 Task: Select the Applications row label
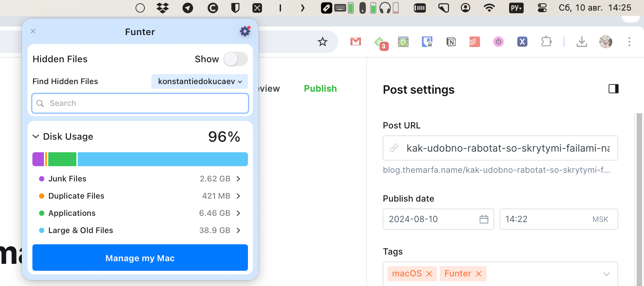point(72,213)
